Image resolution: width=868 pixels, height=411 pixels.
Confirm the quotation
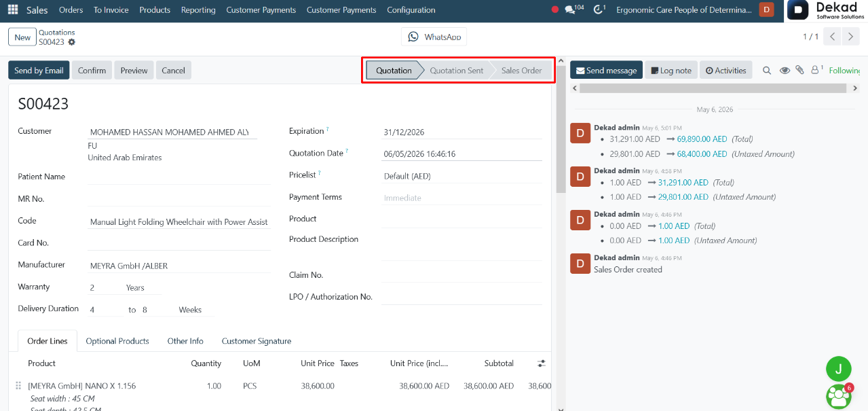pos(92,70)
